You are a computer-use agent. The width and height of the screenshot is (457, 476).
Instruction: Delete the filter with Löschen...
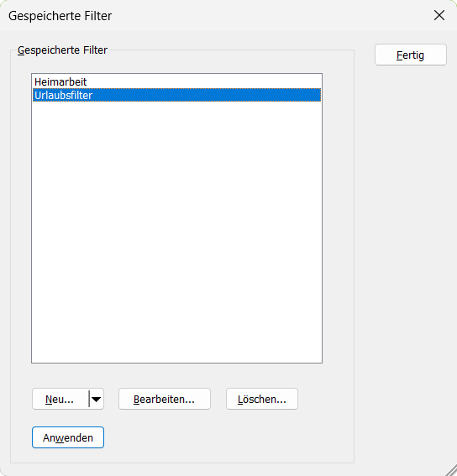(x=262, y=399)
